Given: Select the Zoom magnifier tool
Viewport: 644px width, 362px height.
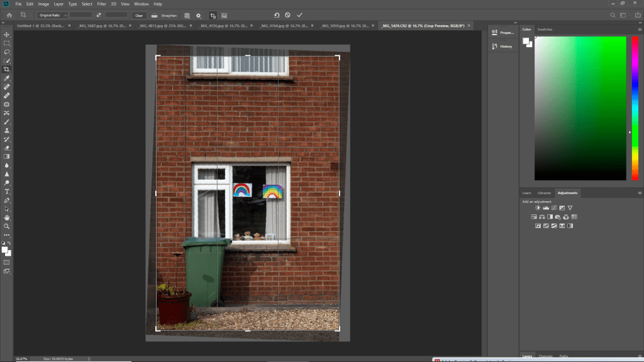Looking at the screenshot, I should pyautogui.click(x=7, y=226).
